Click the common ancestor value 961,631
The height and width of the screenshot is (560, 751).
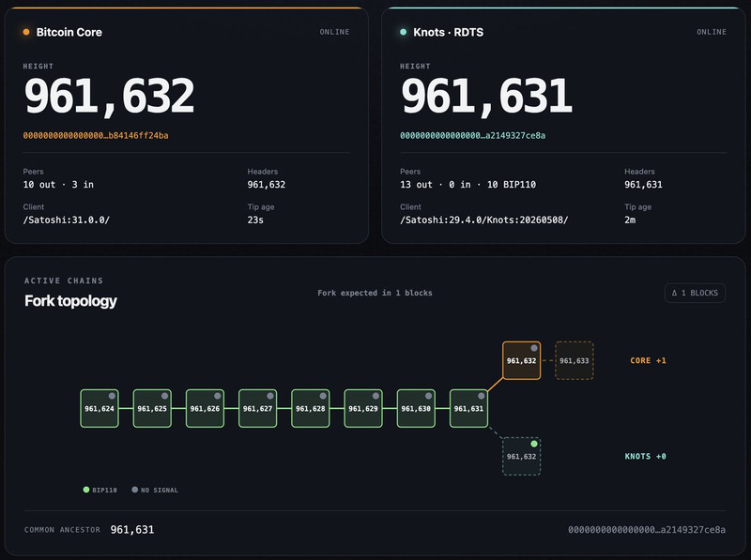pos(132,529)
